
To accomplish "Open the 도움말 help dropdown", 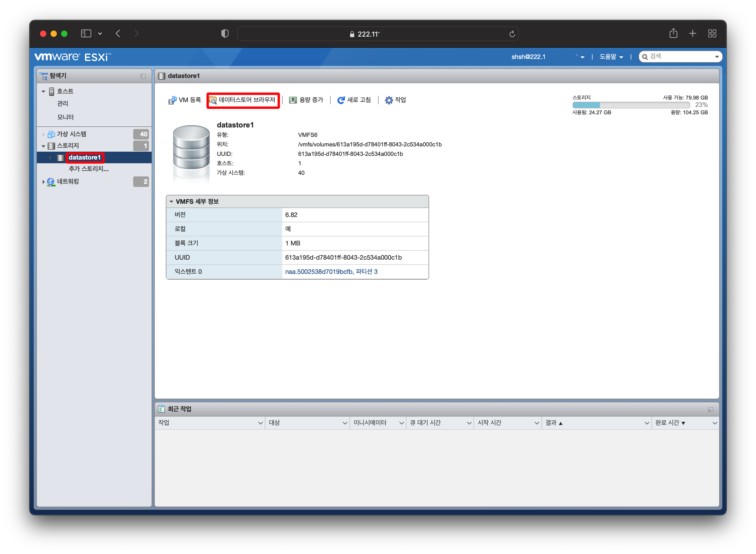I will tap(611, 57).
